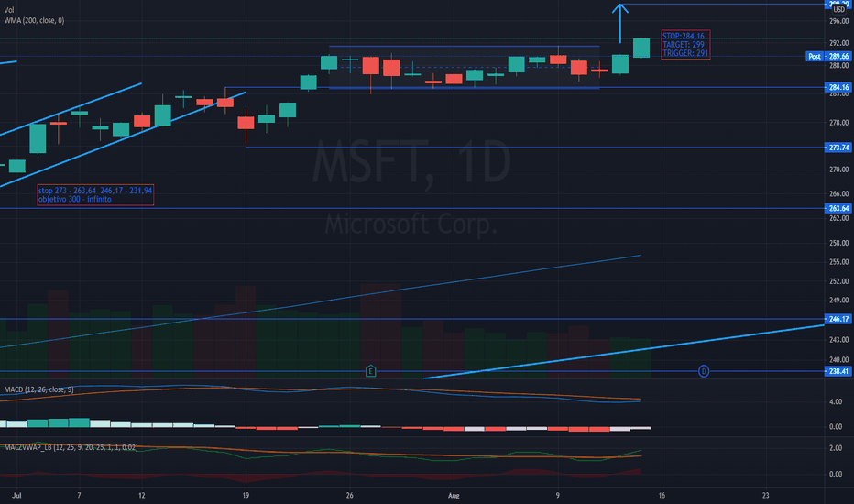Image resolution: width=854 pixels, height=504 pixels.
Task: Click the dividend 'D' marker on the timeline
Action: click(x=704, y=371)
